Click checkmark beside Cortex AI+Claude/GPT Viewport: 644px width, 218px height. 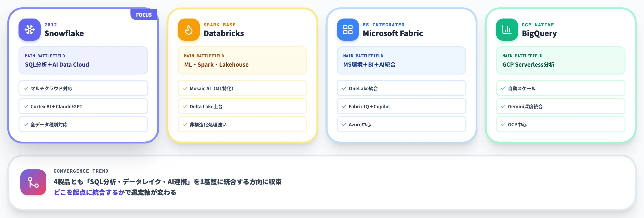[x=26, y=106]
